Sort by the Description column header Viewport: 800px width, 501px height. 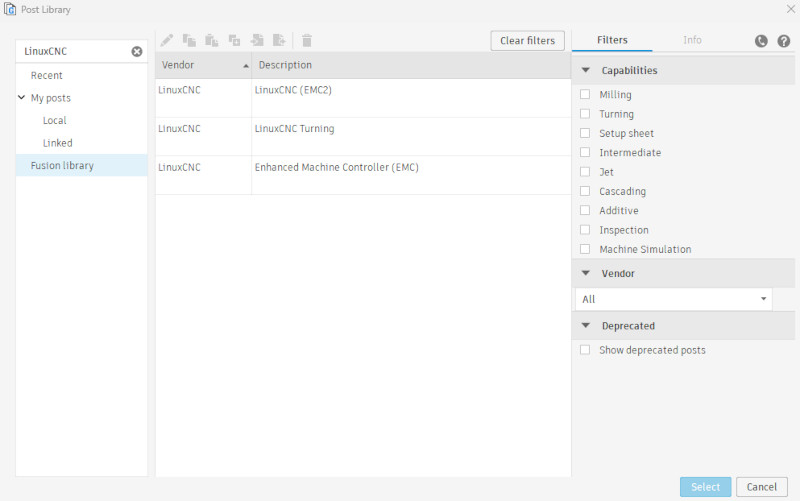point(411,65)
